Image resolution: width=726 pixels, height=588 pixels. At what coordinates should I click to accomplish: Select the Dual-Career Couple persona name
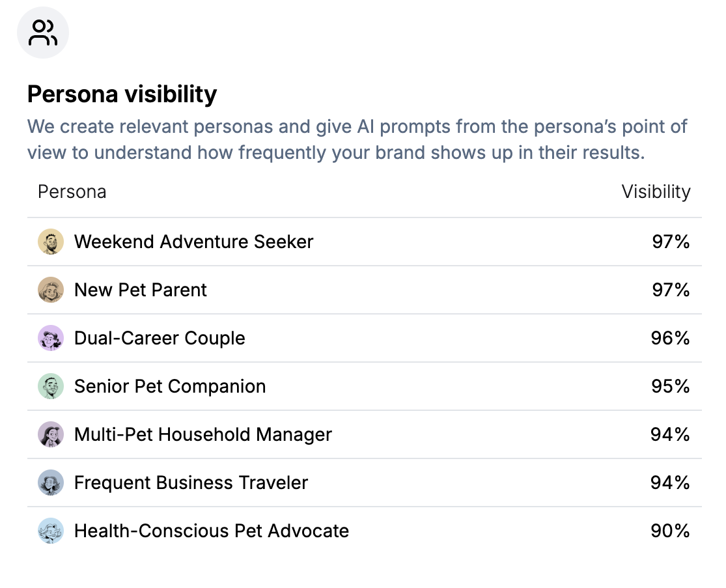tap(160, 338)
